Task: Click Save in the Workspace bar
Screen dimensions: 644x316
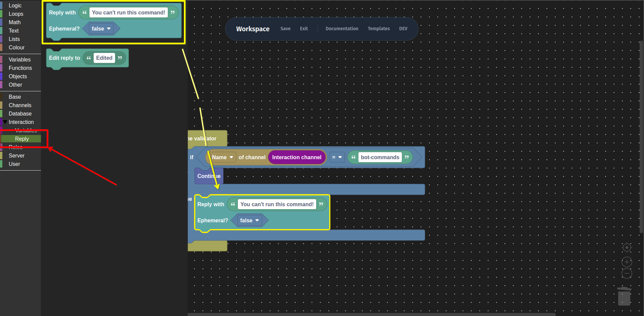Action: pos(285,29)
